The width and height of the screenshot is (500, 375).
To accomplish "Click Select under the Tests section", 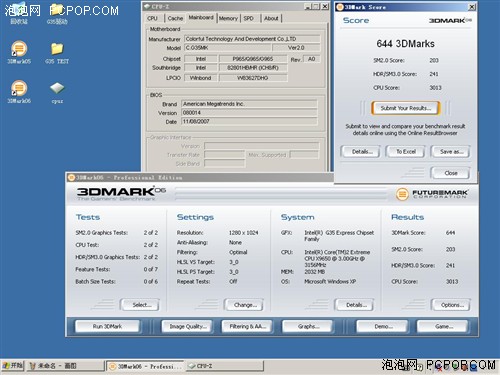I will (x=140, y=305).
